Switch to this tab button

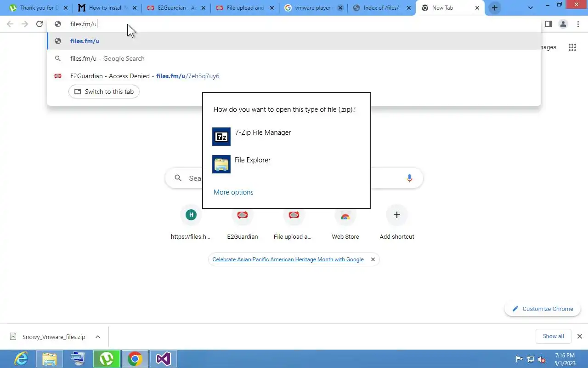tap(104, 92)
